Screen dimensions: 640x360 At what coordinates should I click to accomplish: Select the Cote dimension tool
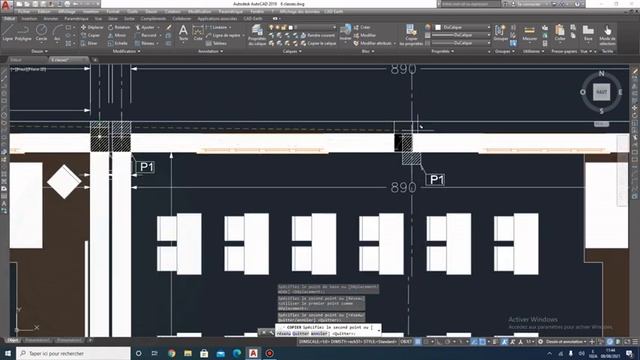[198, 33]
